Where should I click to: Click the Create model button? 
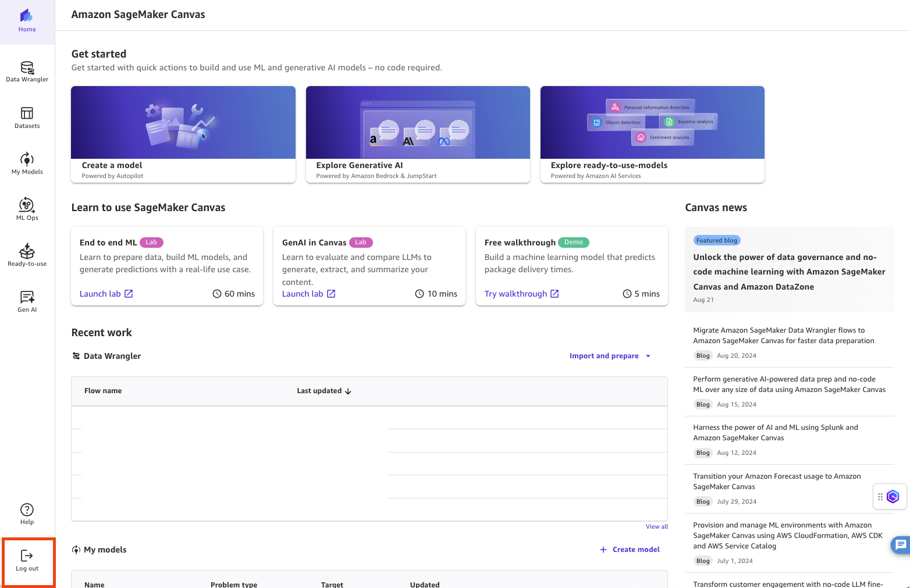(630, 550)
